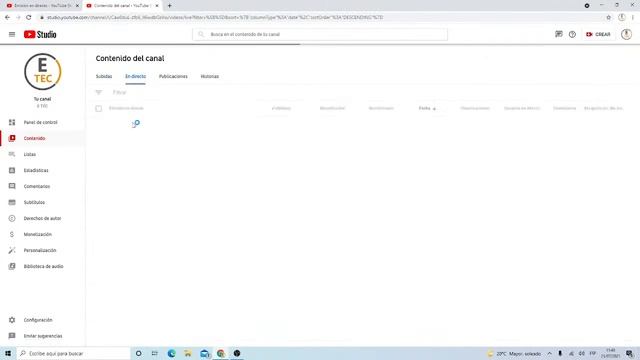Open Subtítulos in the sidebar
640x360 pixels.
[x=42, y=202]
